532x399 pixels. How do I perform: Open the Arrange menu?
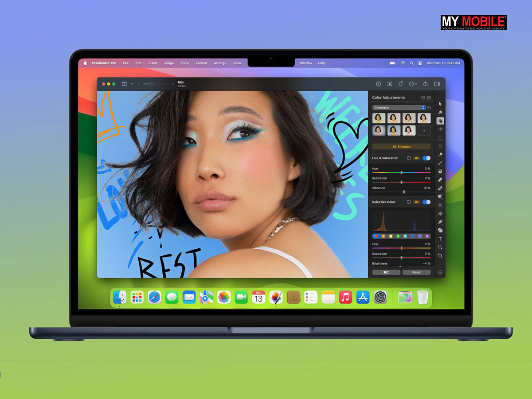tap(220, 63)
